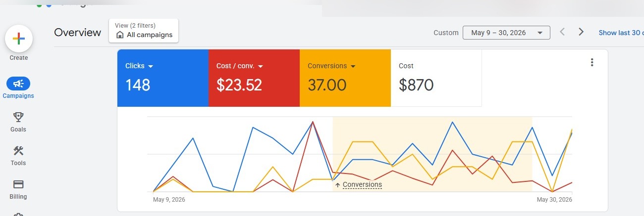Click Show last 30 days link
The height and width of the screenshot is (216, 644).
[x=621, y=33]
